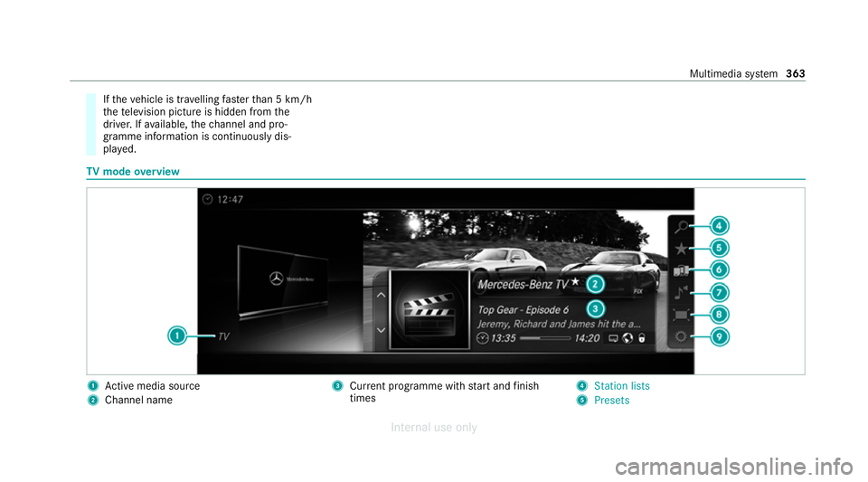Open the TV settings gear icon
The image size is (868, 482).
tap(681, 336)
